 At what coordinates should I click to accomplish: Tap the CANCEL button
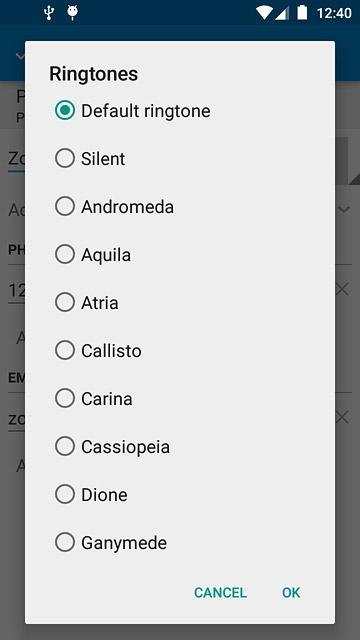[220, 592]
